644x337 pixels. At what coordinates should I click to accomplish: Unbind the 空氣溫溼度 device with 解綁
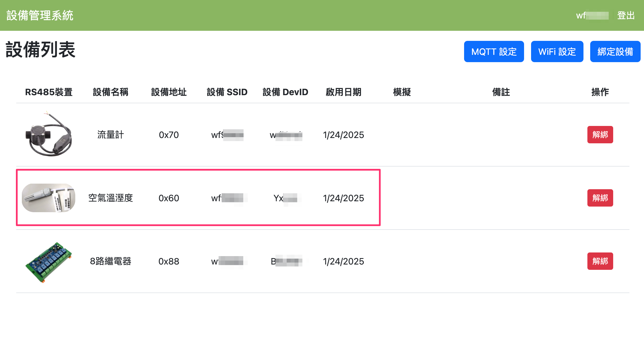pos(600,198)
